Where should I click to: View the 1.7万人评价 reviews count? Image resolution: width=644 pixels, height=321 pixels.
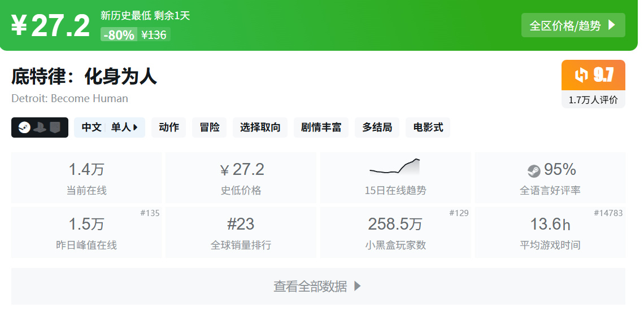[593, 100]
